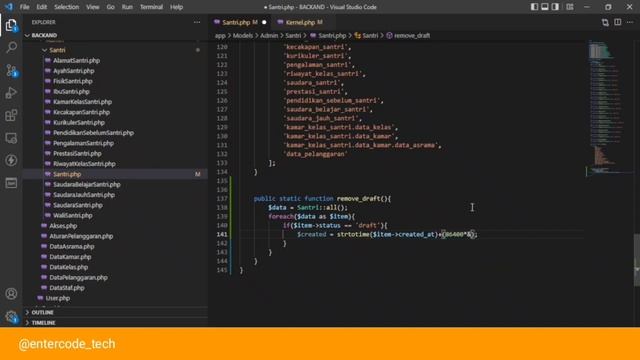Image resolution: width=640 pixels, height=360 pixels.
Task: Open PrestasiSantri.php in explorer
Action: click(77, 153)
